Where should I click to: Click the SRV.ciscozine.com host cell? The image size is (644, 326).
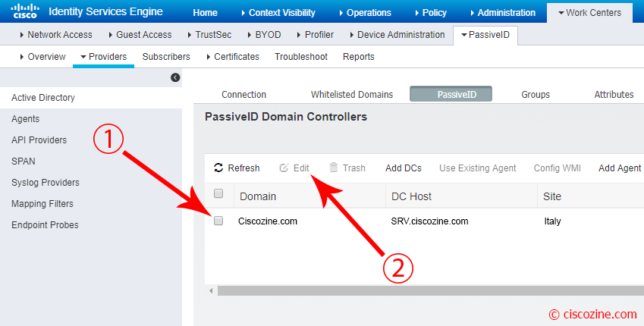click(x=429, y=221)
